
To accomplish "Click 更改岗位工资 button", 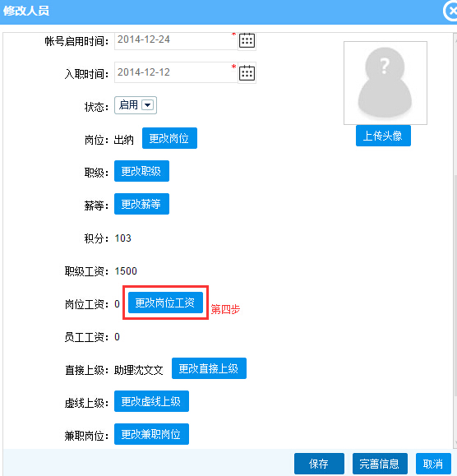I will tap(165, 303).
